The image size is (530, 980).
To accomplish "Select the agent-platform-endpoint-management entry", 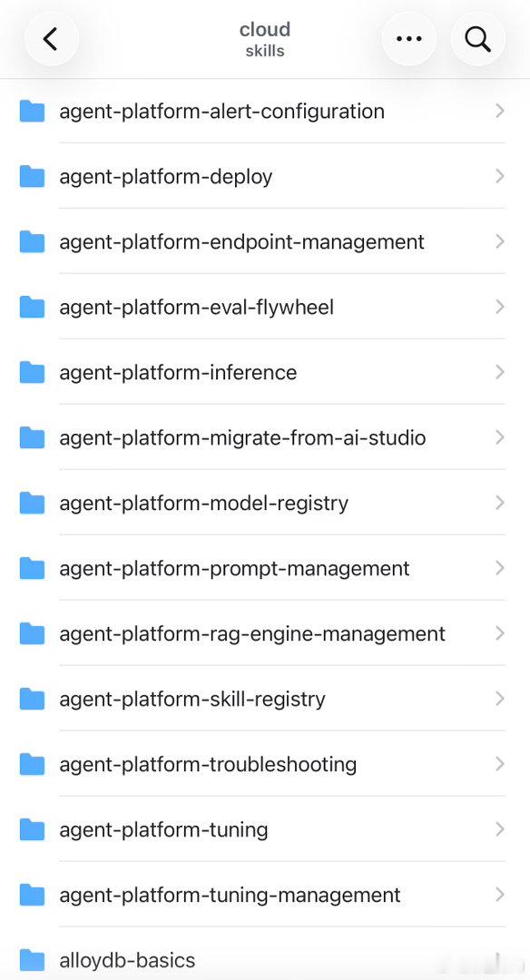I will 265,242.
